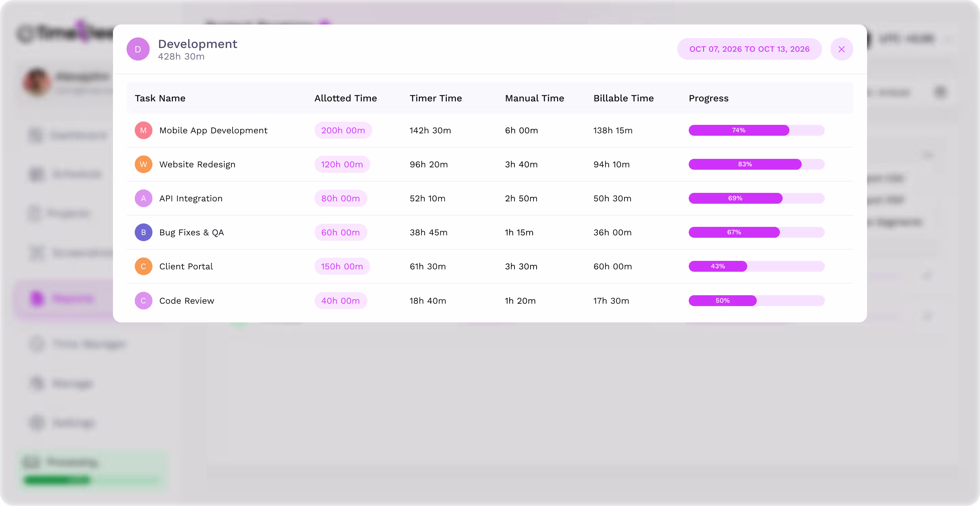The height and width of the screenshot is (506, 980).
Task: Click Client Portal 43% progress bar
Action: (x=756, y=267)
